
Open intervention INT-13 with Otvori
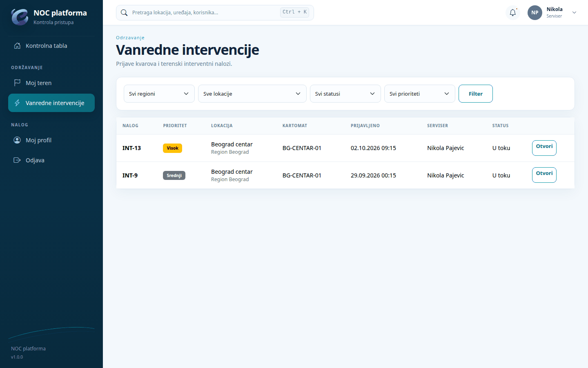[544, 148]
